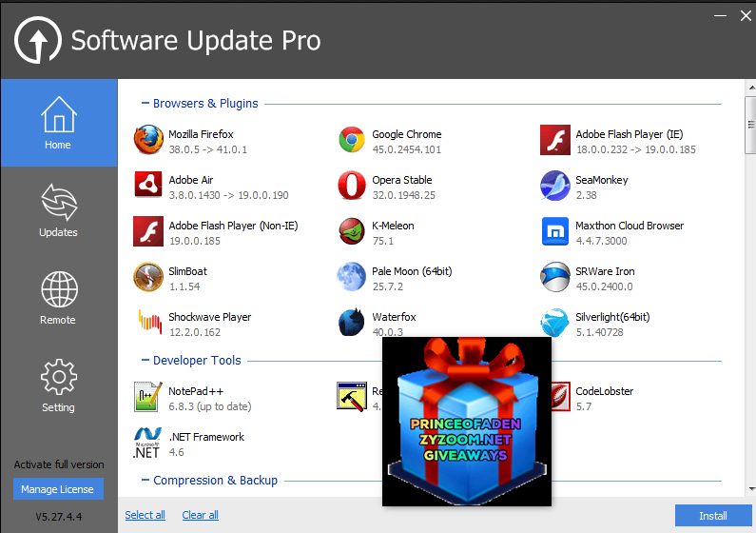Switch to the Updates tab
Viewport: 756px width, 533px height.
tap(59, 210)
